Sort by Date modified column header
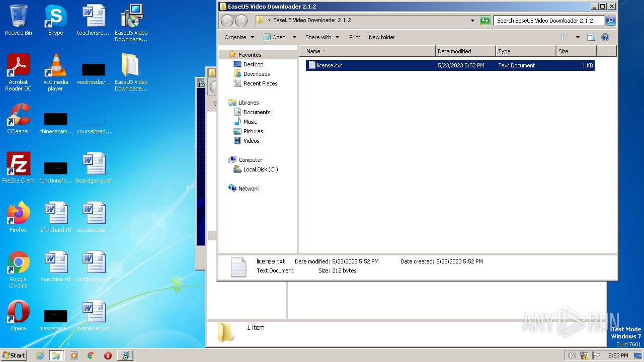The width and height of the screenshot is (644, 362). pos(465,51)
